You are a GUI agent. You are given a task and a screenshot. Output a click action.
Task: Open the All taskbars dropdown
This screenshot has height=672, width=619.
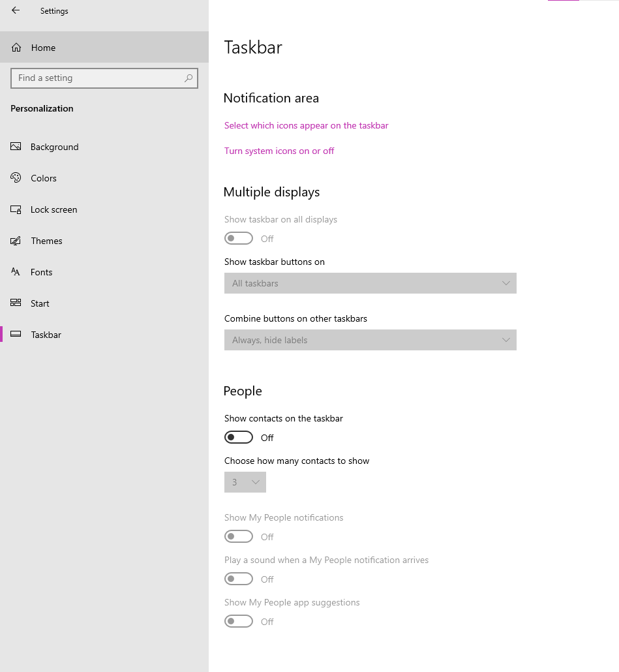click(370, 283)
